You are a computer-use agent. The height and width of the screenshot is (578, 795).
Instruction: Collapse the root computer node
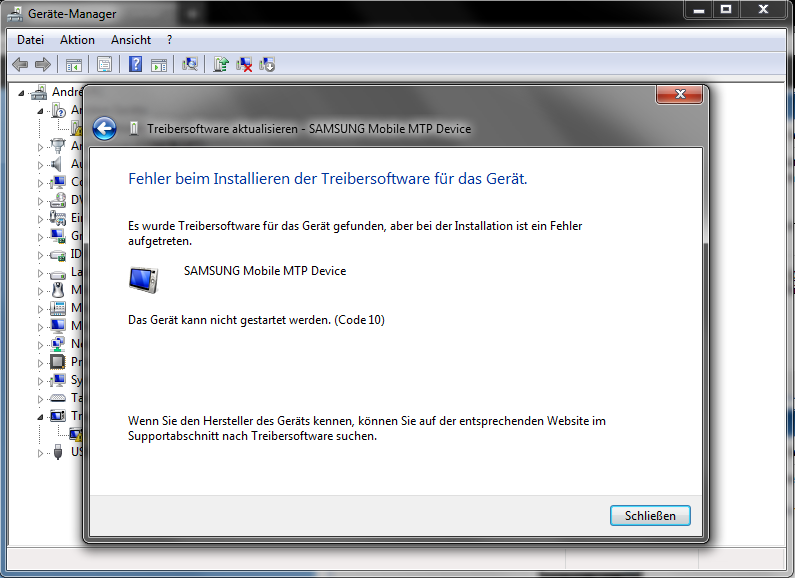[21, 93]
